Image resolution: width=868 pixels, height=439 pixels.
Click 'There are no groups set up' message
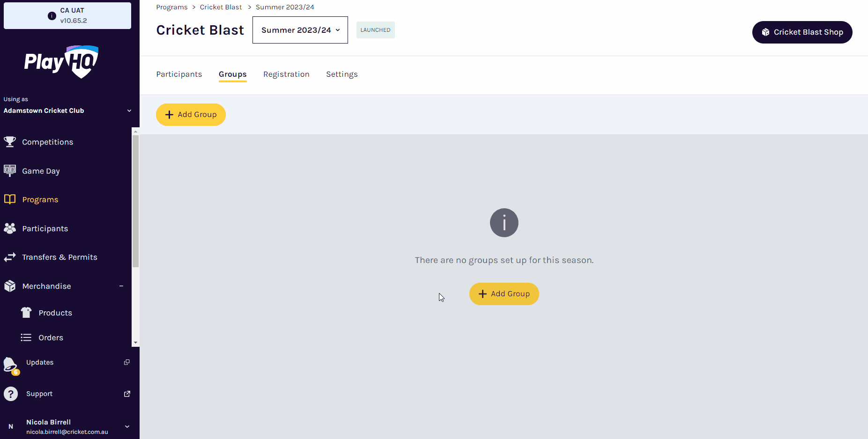[x=504, y=260]
